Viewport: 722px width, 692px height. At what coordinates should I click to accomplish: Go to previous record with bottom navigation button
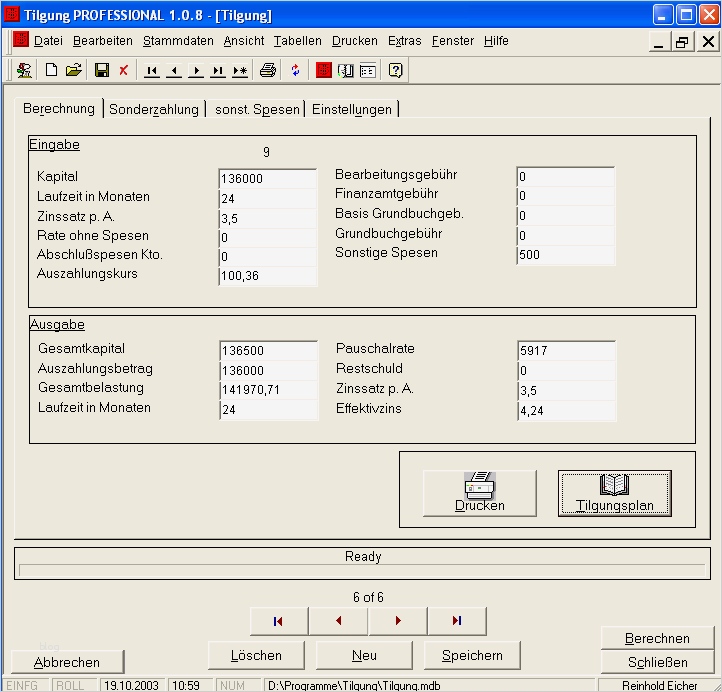(x=338, y=621)
